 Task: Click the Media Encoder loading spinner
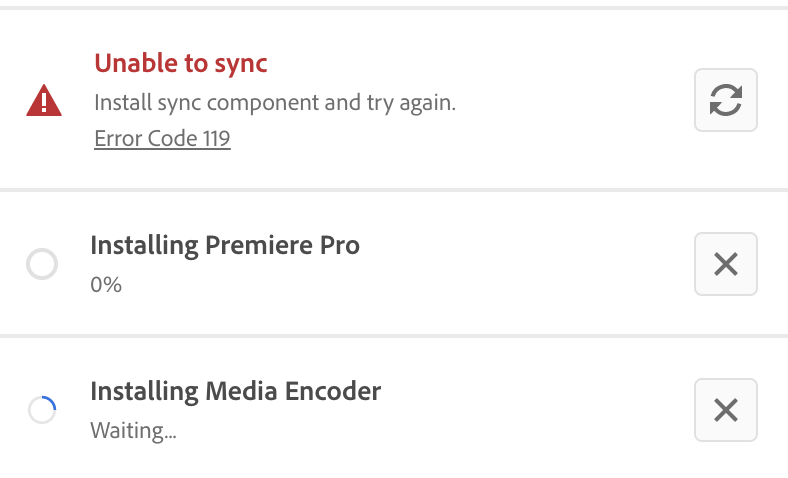click(x=42, y=410)
